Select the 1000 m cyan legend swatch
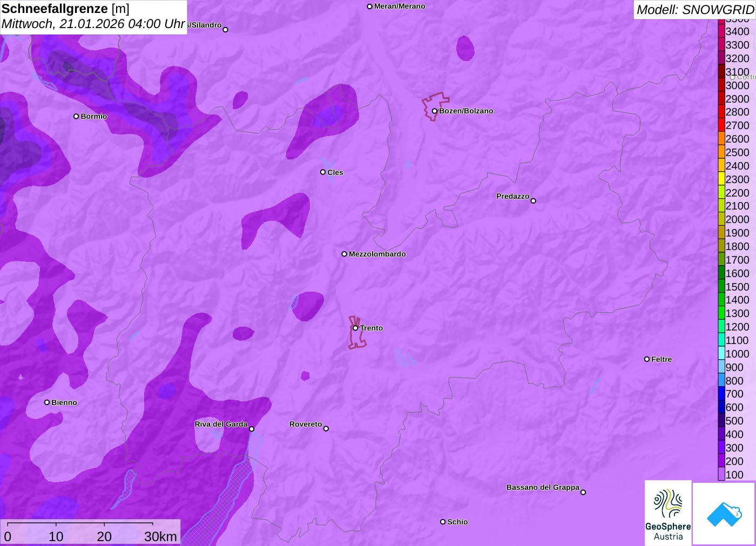 [721, 353]
